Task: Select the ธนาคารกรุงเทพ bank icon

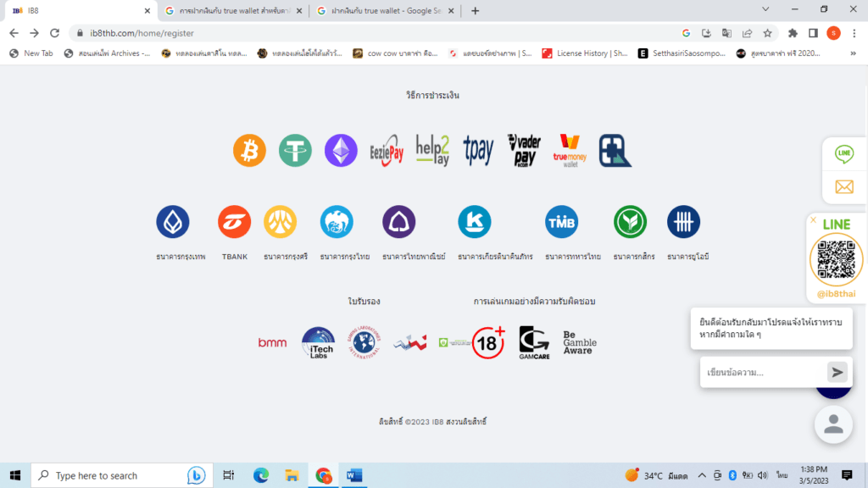Action: tap(173, 222)
